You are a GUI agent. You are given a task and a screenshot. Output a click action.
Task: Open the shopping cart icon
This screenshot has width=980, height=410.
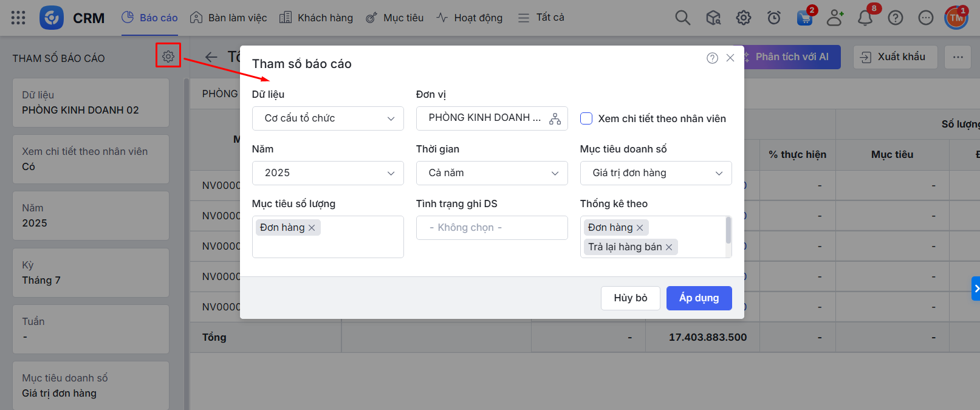(x=804, y=18)
